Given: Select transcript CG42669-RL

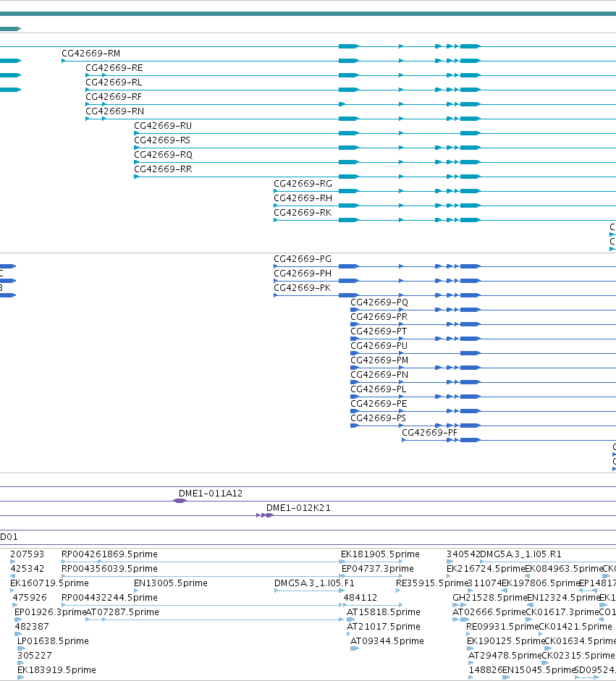Looking at the screenshot, I should (114, 82).
